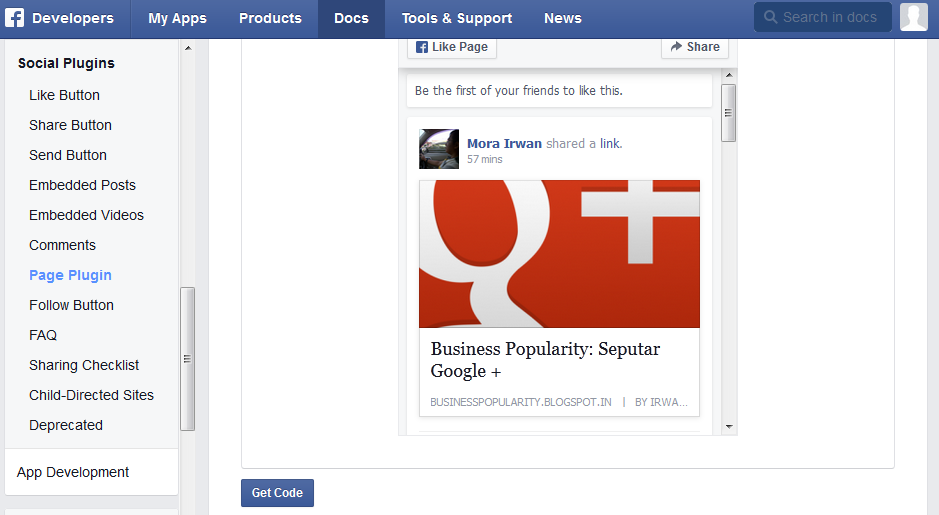Click the Share button in plugin
Screen dimensions: 939x515
point(695,46)
